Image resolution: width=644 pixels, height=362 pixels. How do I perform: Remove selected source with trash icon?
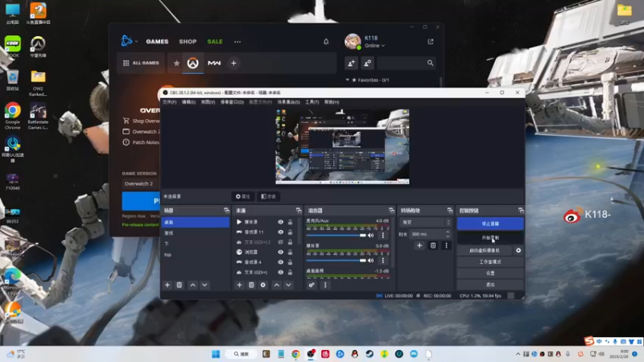(251, 285)
